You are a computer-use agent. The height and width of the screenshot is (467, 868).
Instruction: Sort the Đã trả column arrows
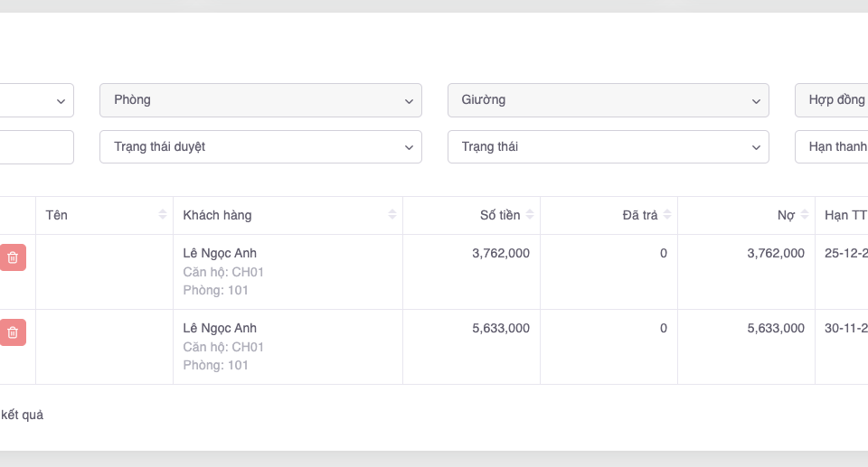coord(667,215)
